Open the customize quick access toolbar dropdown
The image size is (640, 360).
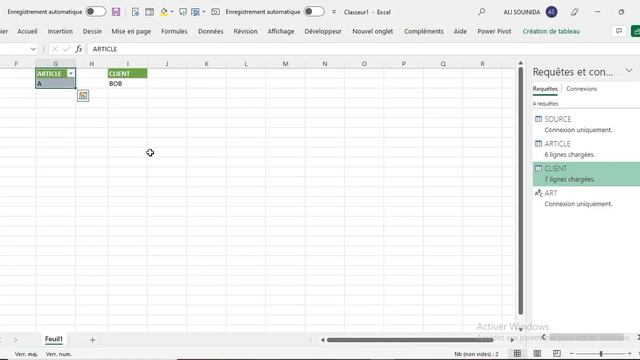pyautogui.click(x=334, y=12)
